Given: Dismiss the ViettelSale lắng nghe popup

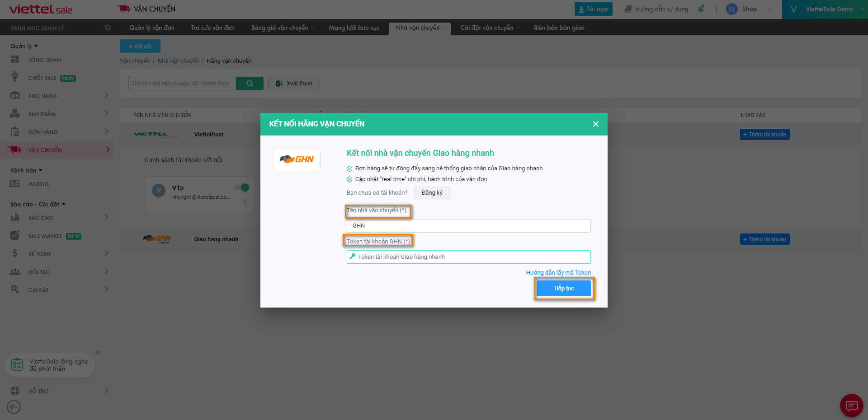Looking at the screenshot, I should 98,353.
